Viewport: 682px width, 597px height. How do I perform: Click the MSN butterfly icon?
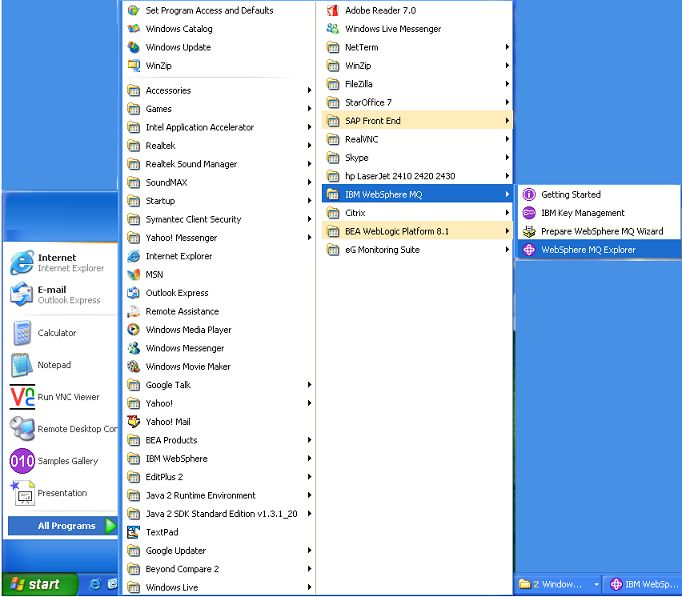[x=134, y=275]
